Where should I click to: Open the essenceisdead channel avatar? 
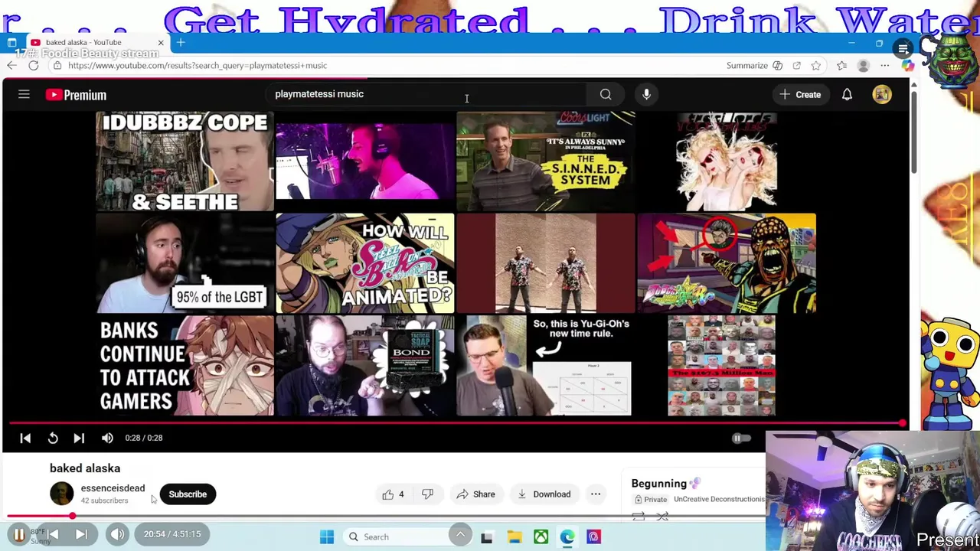click(62, 494)
